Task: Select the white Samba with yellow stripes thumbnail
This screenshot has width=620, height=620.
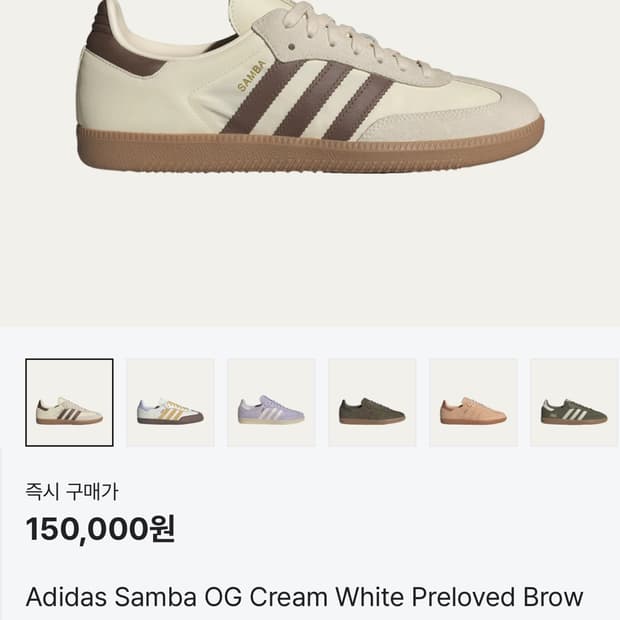Action: 170,402
